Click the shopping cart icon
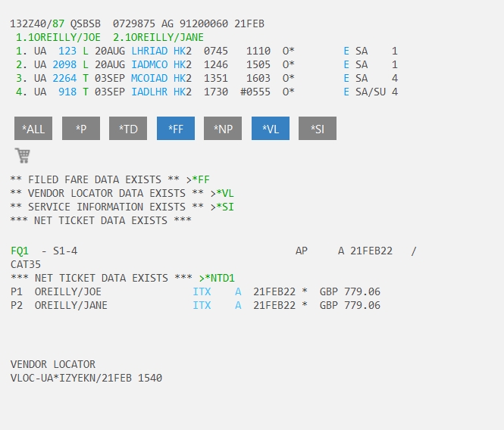The height and width of the screenshot is (430, 504). pyautogui.click(x=23, y=155)
